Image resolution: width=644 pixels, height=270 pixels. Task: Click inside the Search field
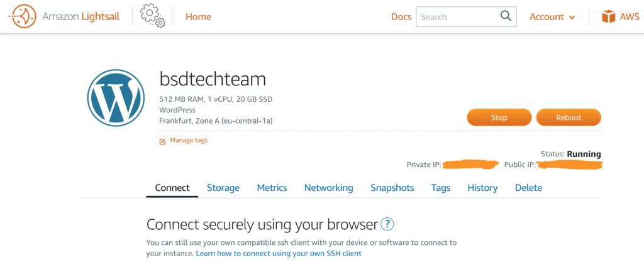(466, 17)
